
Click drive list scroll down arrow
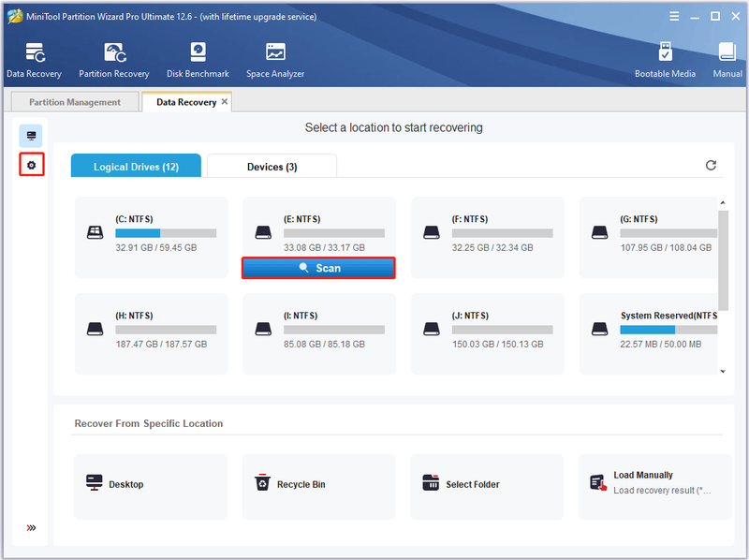pos(723,371)
